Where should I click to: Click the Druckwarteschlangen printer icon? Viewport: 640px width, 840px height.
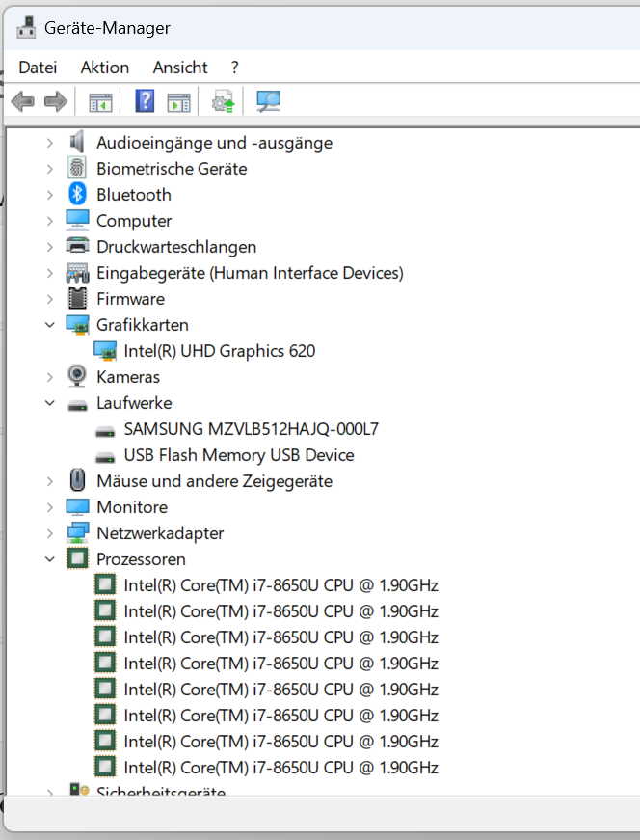click(x=77, y=246)
